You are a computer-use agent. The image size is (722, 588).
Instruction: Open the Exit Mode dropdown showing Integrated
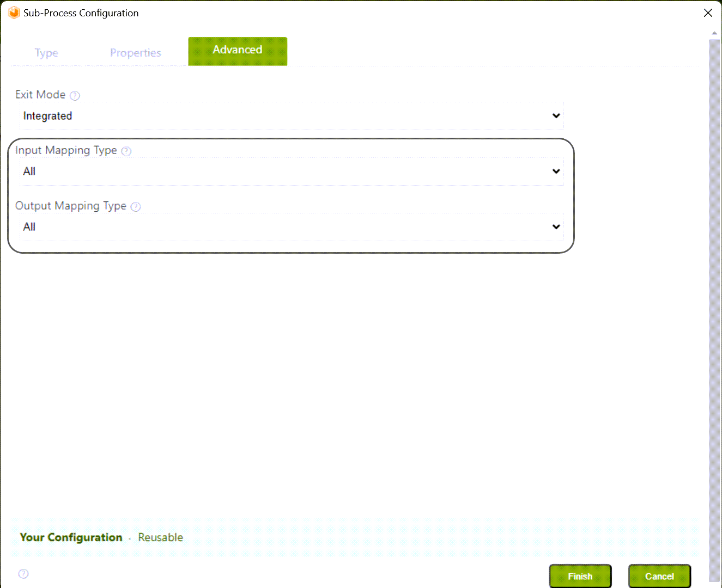pos(292,116)
